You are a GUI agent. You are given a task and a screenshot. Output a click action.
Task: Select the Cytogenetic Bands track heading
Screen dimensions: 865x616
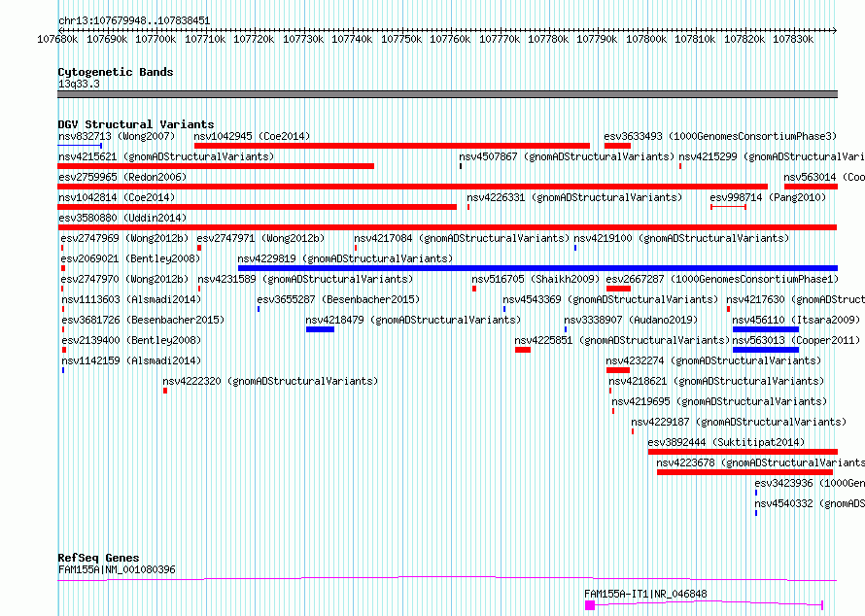(x=116, y=72)
